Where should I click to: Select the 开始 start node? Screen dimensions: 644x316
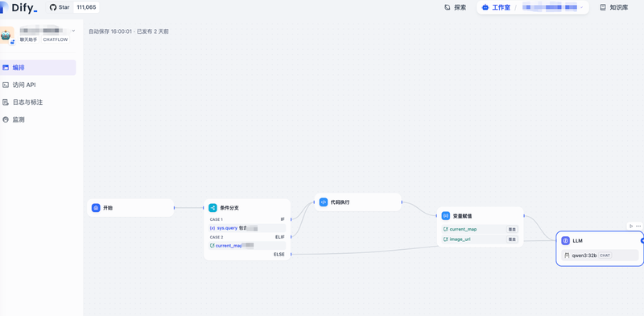pos(130,208)
